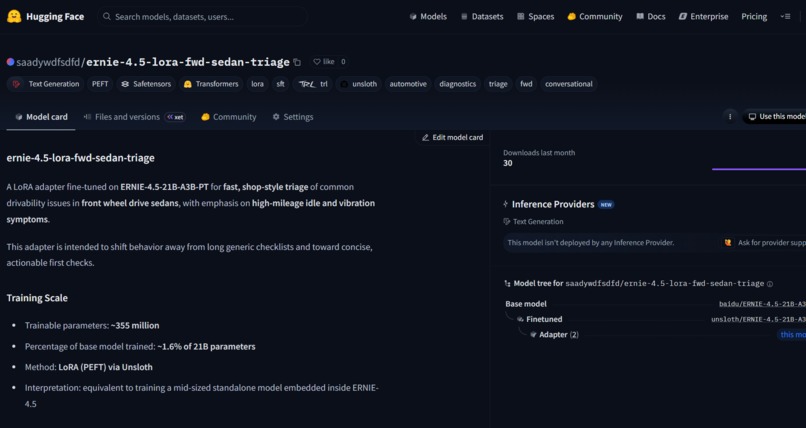Open the Use this model dropdown
The height and width of the screenshot is (428, 806).
tap(775, 117)
